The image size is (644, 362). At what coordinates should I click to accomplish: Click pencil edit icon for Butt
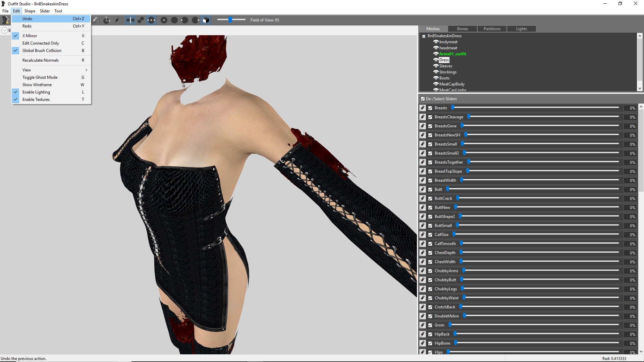click(x=423, y=189)
